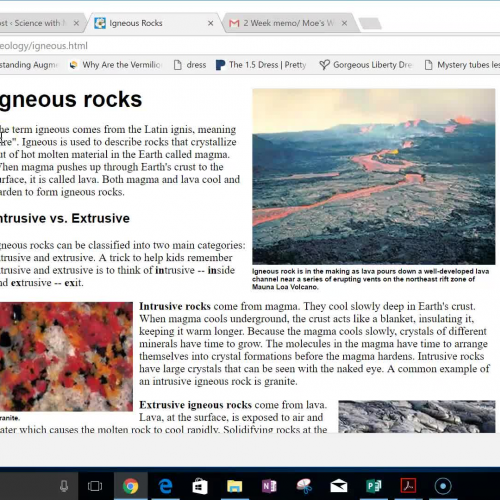Switch to the Igneous Rocks tab

click(153, 23)
